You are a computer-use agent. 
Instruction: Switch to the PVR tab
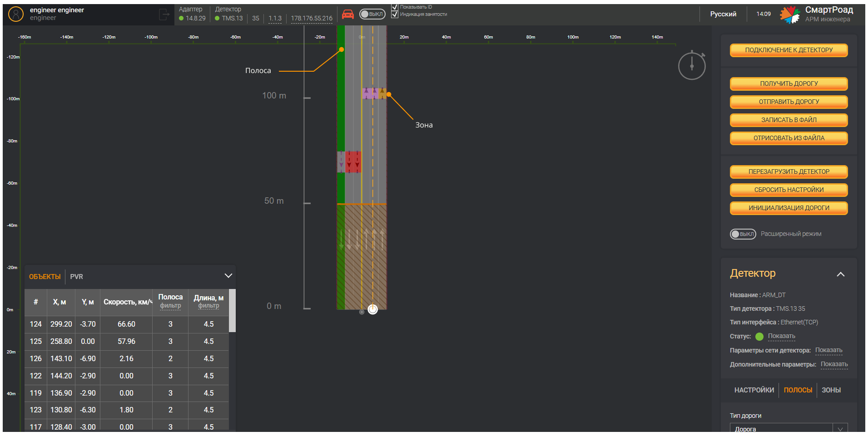(x=76, y=277)
